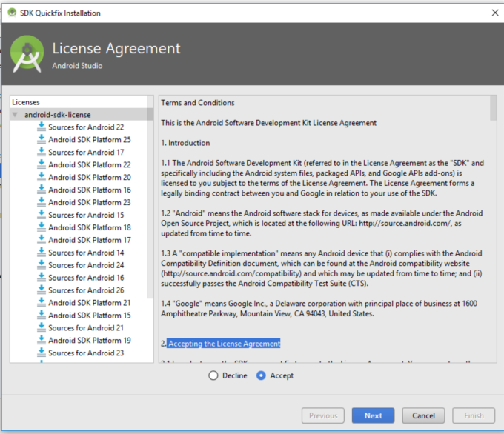Select the Decline radio button

click(x=213, y=375)
